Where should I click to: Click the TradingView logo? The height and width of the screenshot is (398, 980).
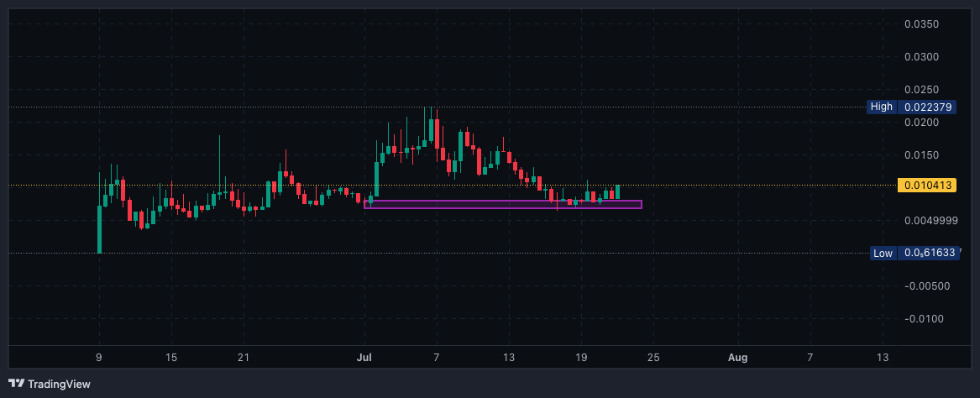click(x=50, y=384)
